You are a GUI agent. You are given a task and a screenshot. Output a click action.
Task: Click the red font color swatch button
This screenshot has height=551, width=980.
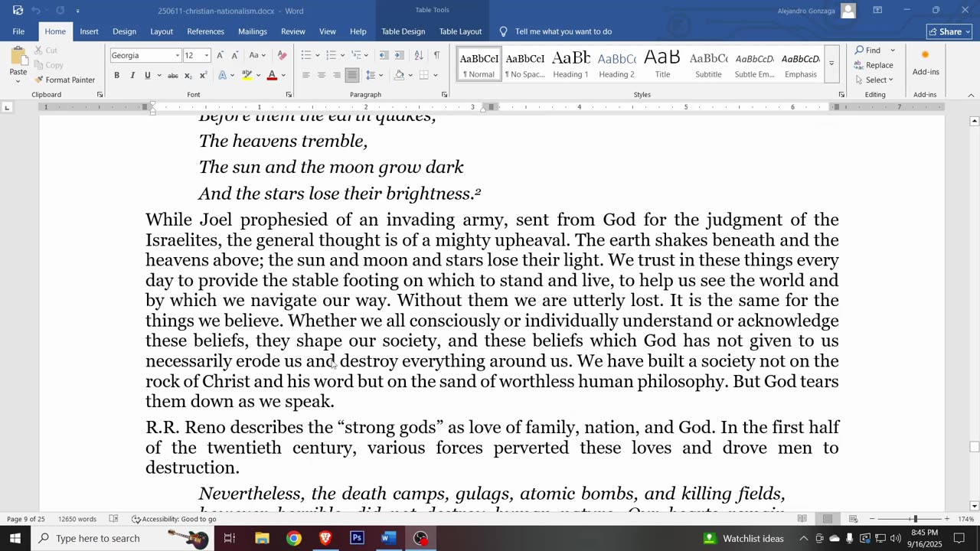coord(271,75)
